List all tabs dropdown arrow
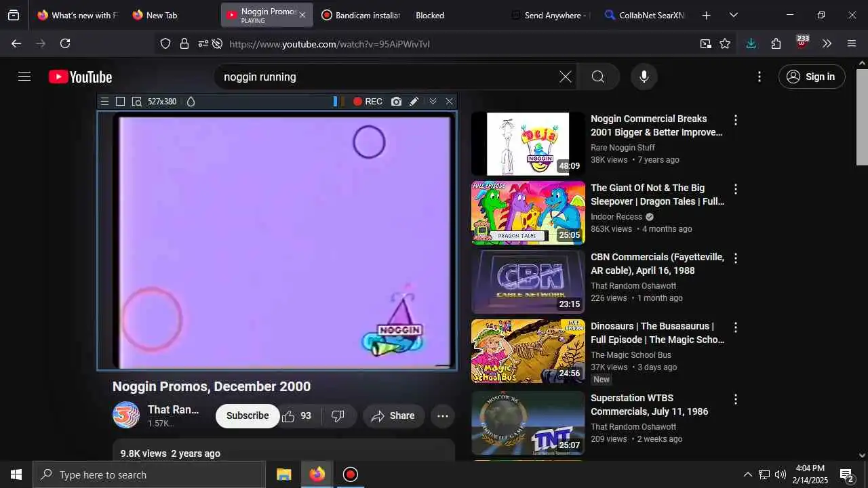868x488 pixels. (x=733, y=15)
